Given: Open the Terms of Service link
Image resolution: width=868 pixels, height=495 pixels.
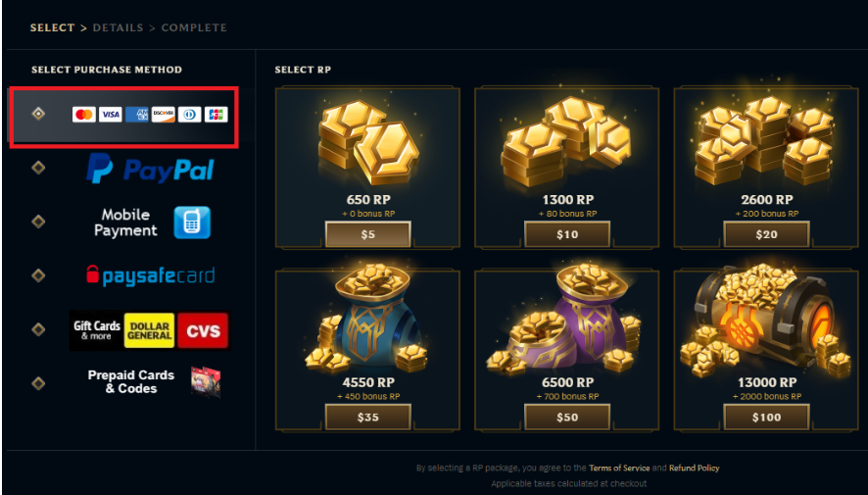Looking at the screenshot, I should click(619, 468).
